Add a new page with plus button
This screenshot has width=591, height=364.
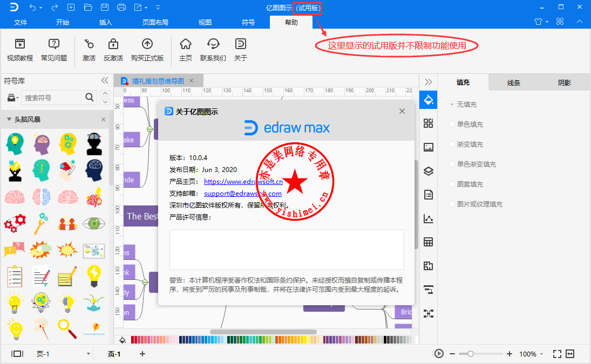click(142, 353)
